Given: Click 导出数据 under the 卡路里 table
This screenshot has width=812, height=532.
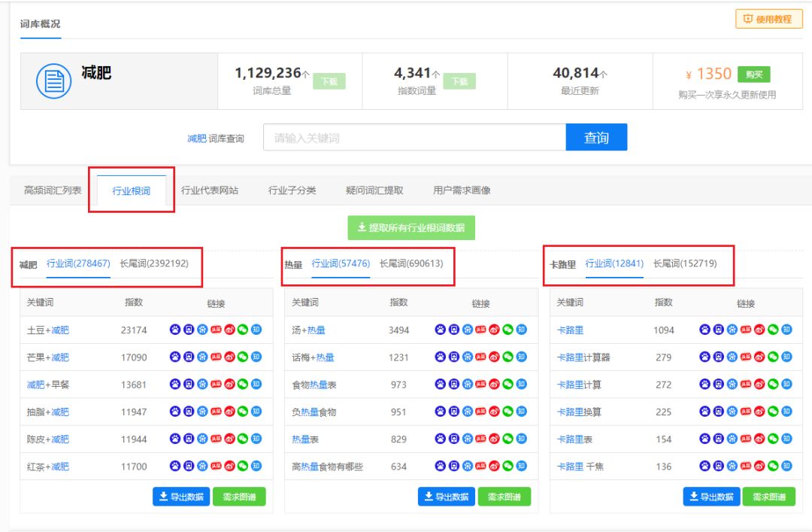Looking at the screenshot, I should coord(711,497).
